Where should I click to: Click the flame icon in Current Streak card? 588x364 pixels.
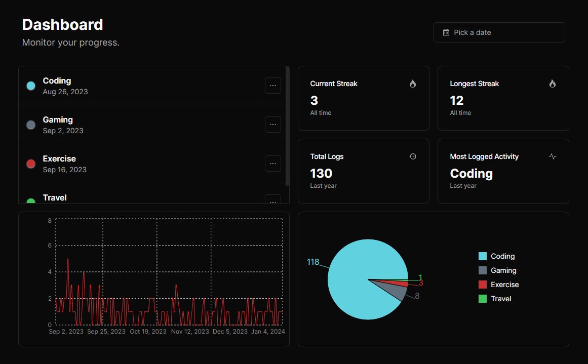coord(413,84)
